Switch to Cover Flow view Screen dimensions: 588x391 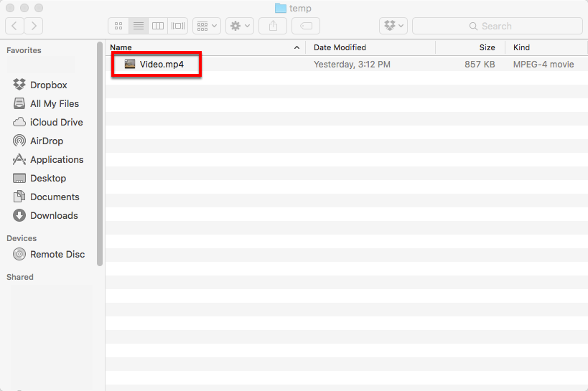tap(178, 26)
